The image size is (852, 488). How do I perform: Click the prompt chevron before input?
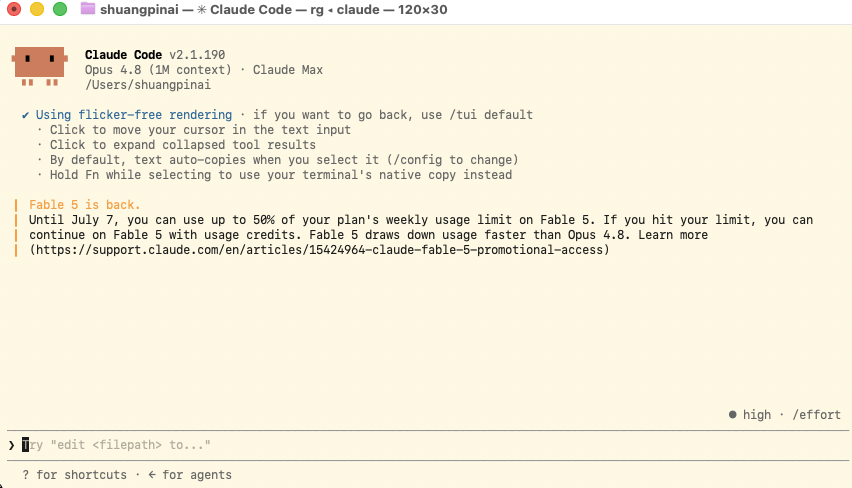pos(11,445)
